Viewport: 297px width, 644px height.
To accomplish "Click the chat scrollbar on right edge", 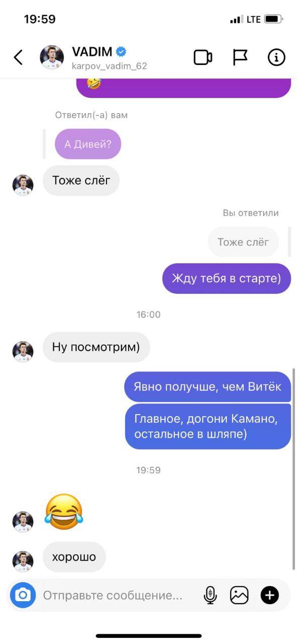I will pos(293,468).
